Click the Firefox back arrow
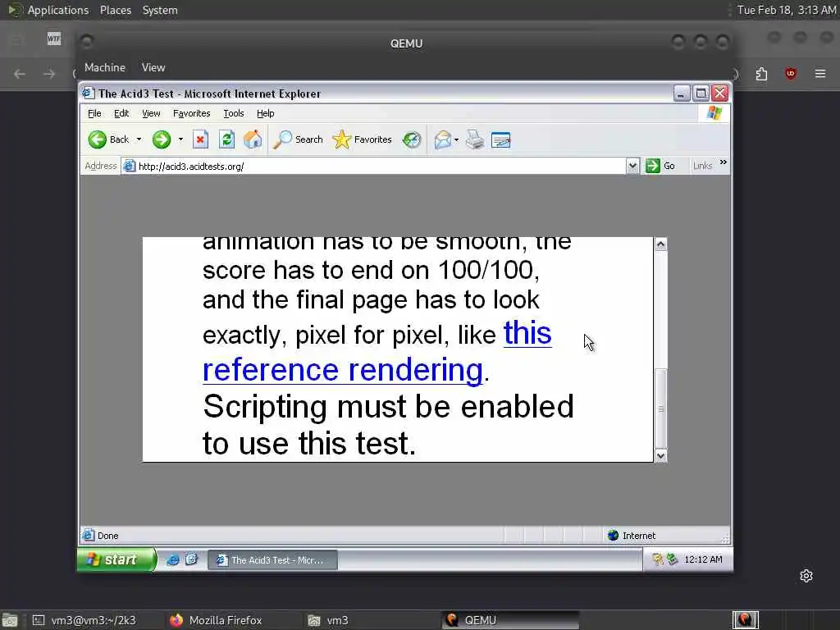Viewport: 840px width, 630px height. coord(20,74)
